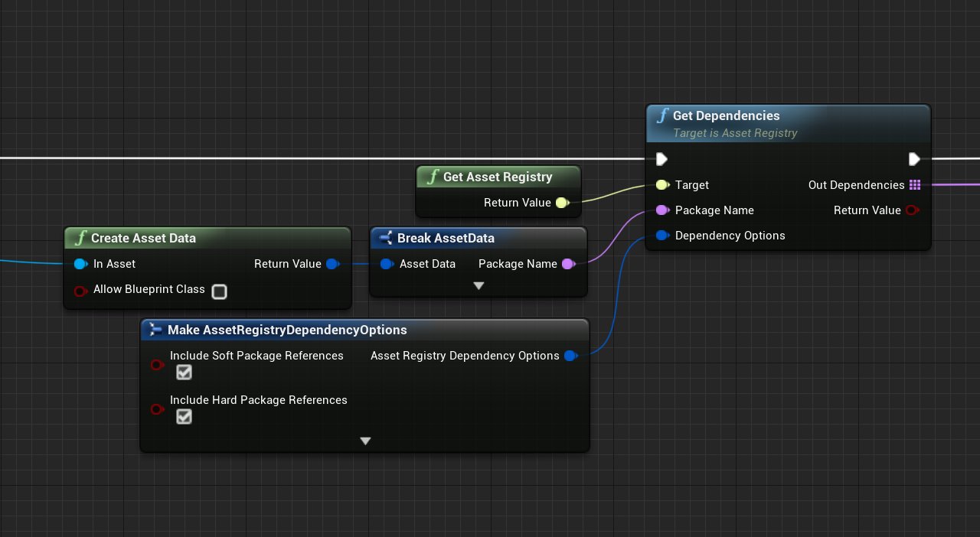Viewport: 980px width, 537px height.
Task: Click the execution output pin on Get Dependencies
Action: (x=914, y=159)
